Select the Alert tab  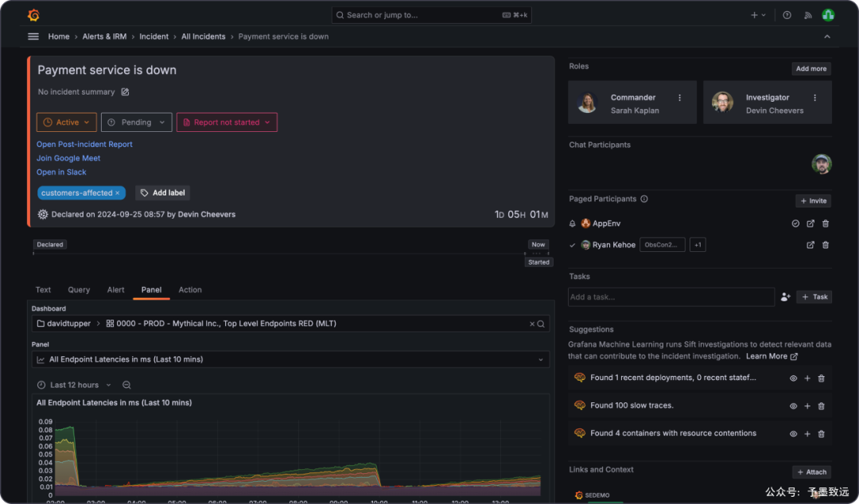(115, 289)
